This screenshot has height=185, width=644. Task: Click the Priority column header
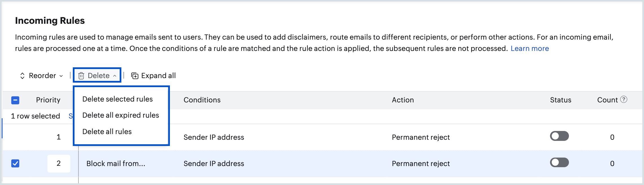coord(48,100)
